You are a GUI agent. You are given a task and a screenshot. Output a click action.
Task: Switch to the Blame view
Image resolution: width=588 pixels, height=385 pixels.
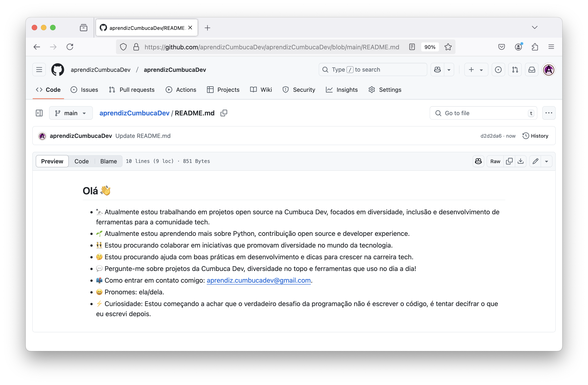(x=108, y=161)
